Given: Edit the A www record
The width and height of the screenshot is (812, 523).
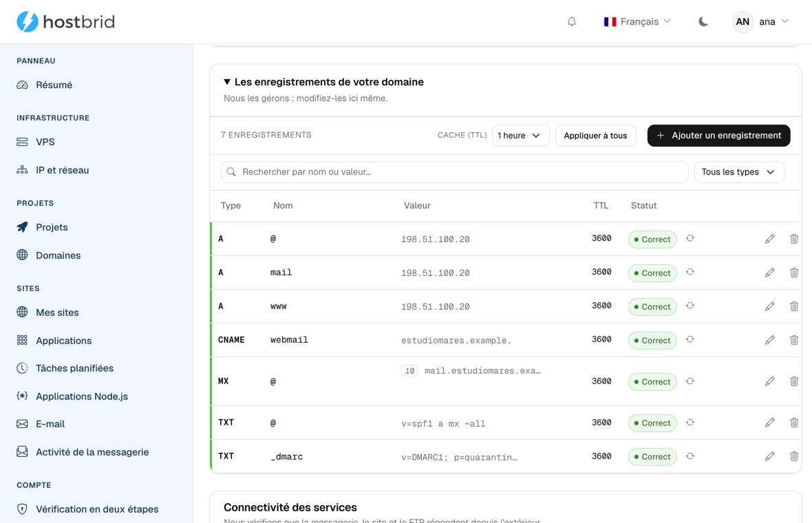Looking at the screenshot, I should (769, 306).
